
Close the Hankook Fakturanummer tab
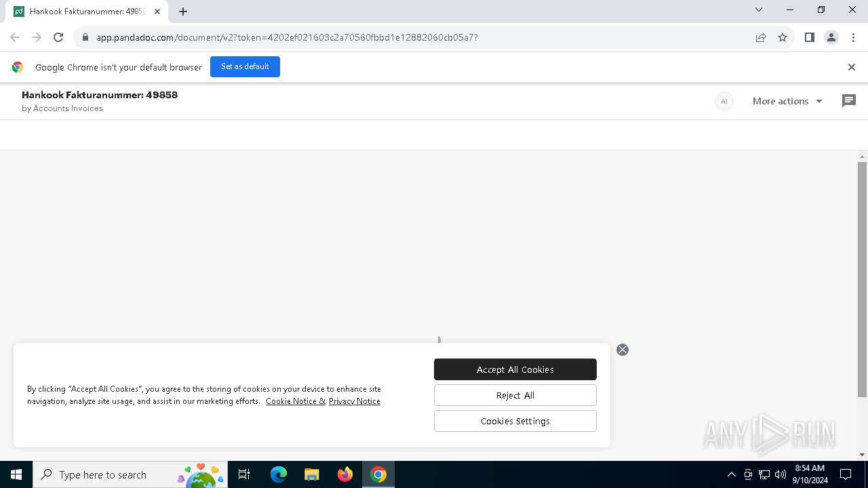pyautogui.click(x=157, y=12)
